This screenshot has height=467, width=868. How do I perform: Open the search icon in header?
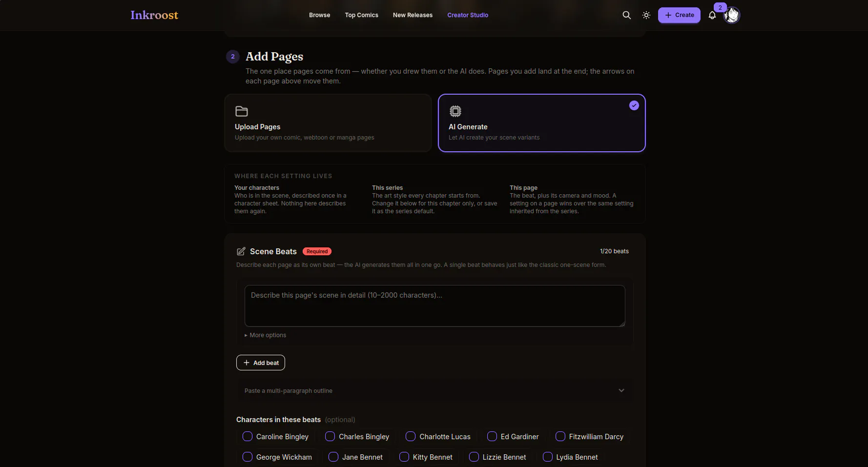[626, 15]
